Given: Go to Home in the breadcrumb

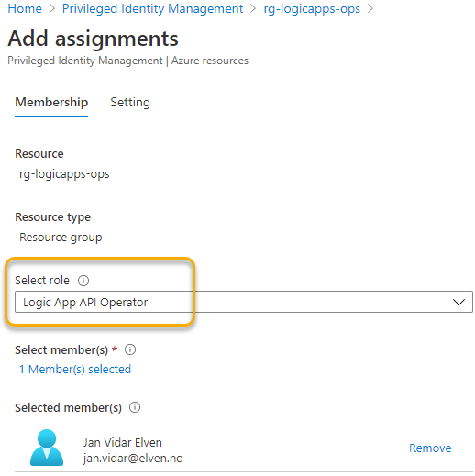Looking at the screenshot, I should click(25, 8).
